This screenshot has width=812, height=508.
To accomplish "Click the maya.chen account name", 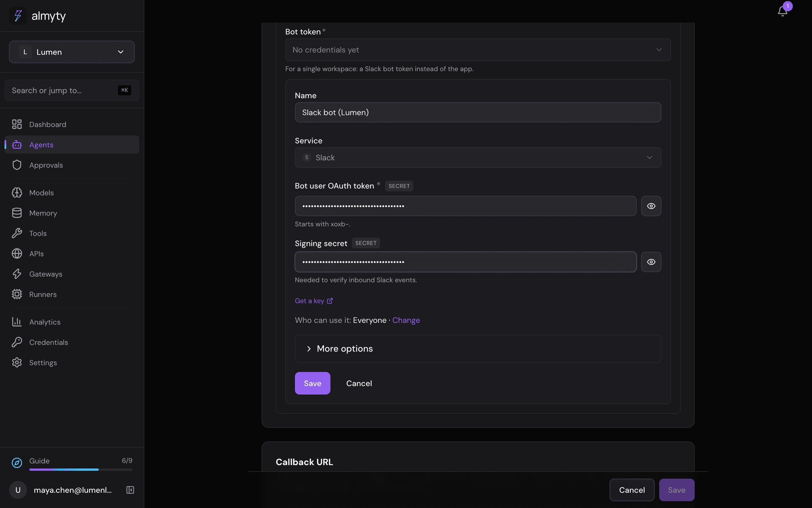I will click(x=73, y=490).
